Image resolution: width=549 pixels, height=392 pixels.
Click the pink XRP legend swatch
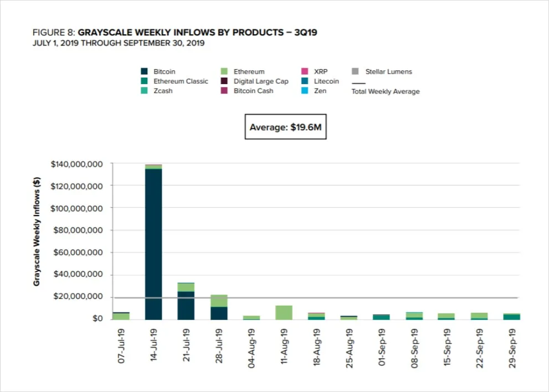coord(305,71)
